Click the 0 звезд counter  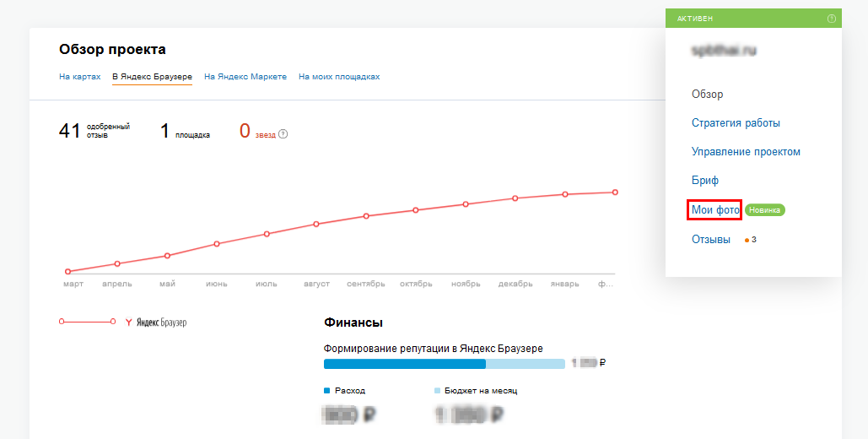(x=257, y=132)
